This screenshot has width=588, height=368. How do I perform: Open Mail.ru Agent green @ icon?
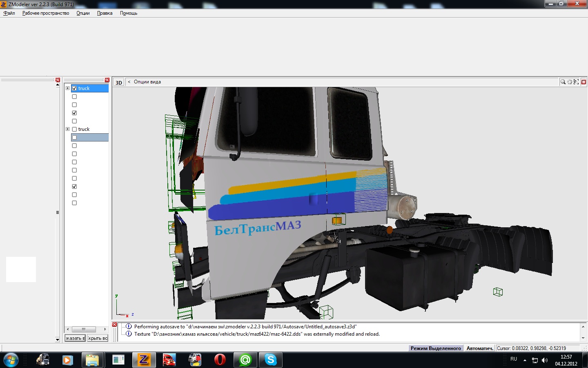pos(245,360)
